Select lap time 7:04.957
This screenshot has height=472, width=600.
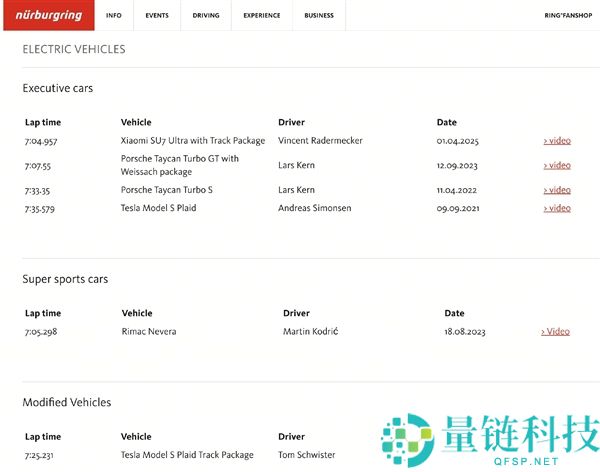pyautogui.click(x=41, y=141)
